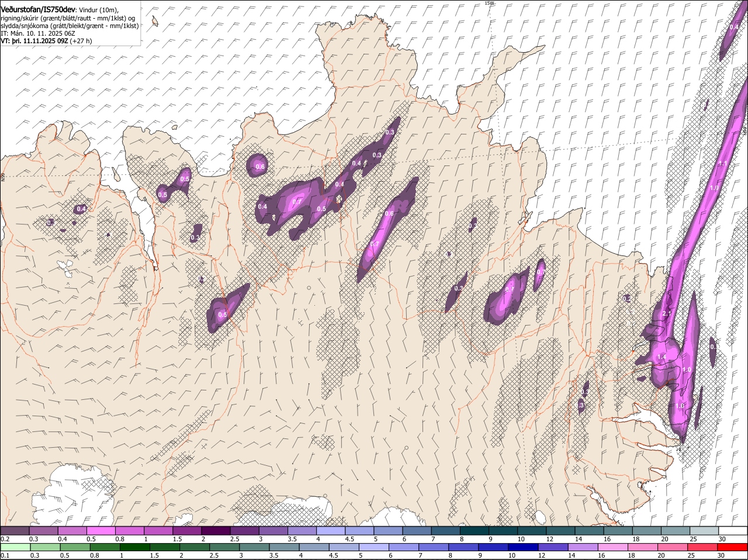Click upper legend swatch between 1.5 and 2
The width and height of the screenshot is (748, 560).
click(x=187, y=530)
